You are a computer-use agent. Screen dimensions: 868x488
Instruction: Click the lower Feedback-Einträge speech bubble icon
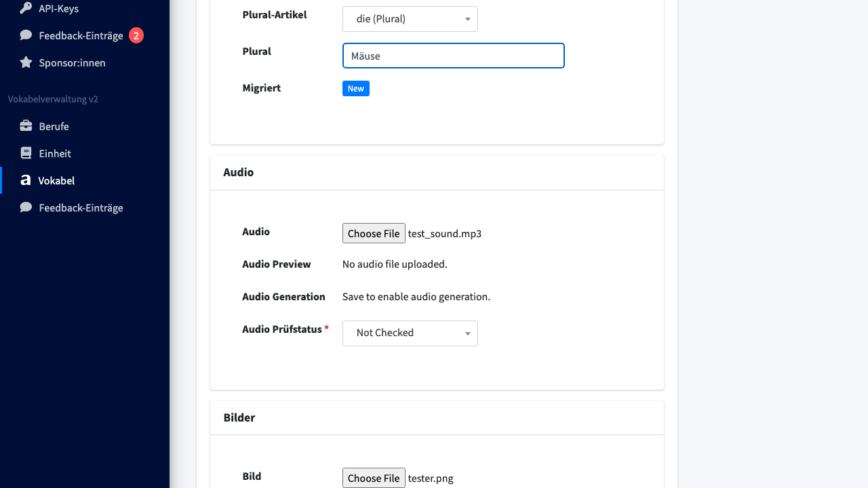click(x=26, y=207)
